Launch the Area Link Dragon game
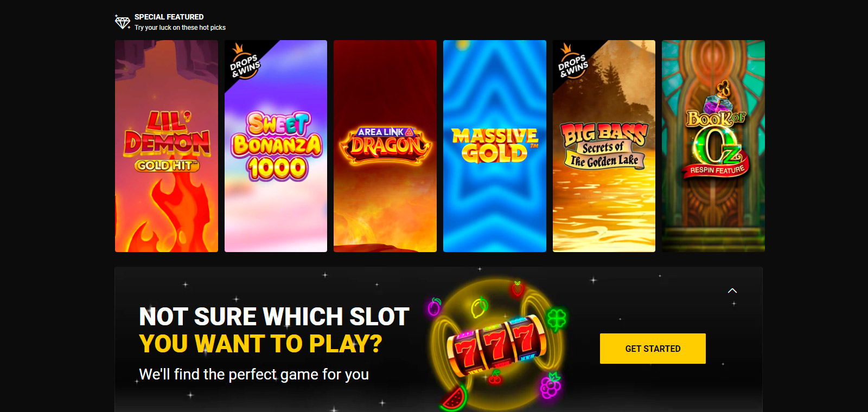The width and height of the screenshot is (868, 412). coord(385,146)
